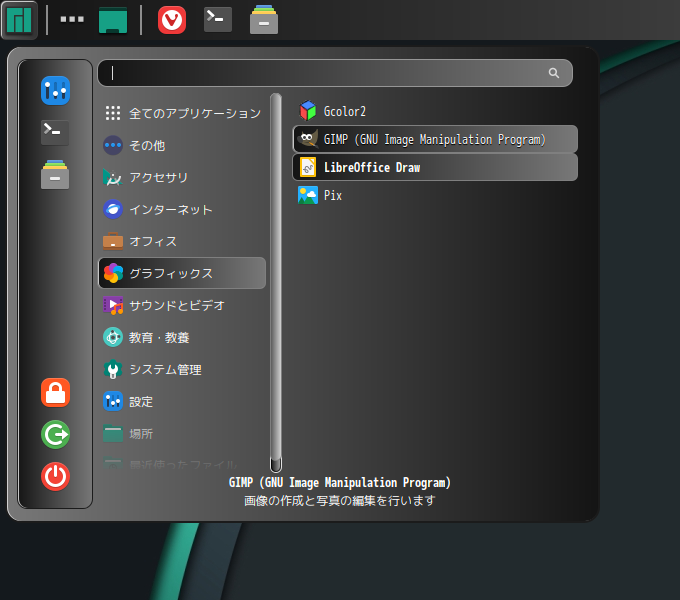Select 全てのアプリケーション category
This screenshot has height=600, width=680.
point(182,113)
